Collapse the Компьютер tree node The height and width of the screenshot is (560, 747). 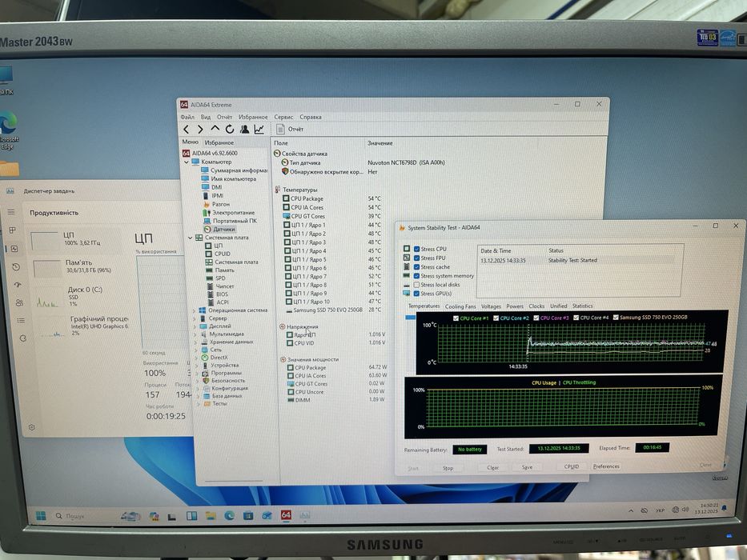(187, 162)
